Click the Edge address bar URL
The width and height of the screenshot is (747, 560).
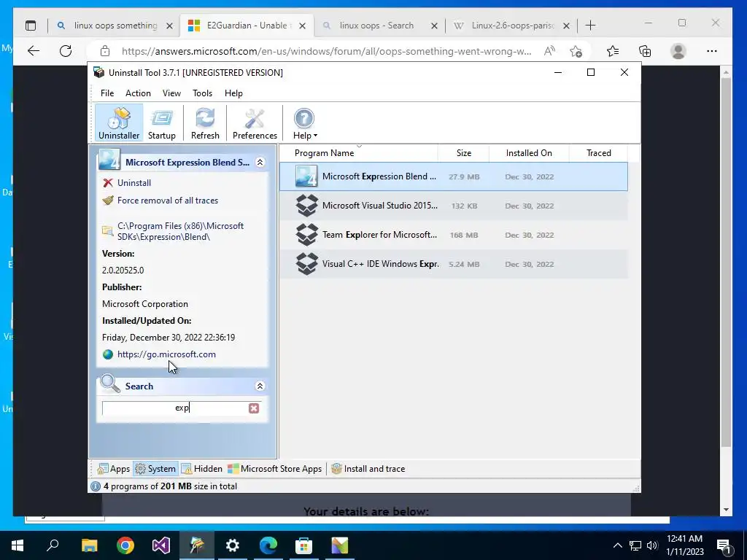(326, 52)
